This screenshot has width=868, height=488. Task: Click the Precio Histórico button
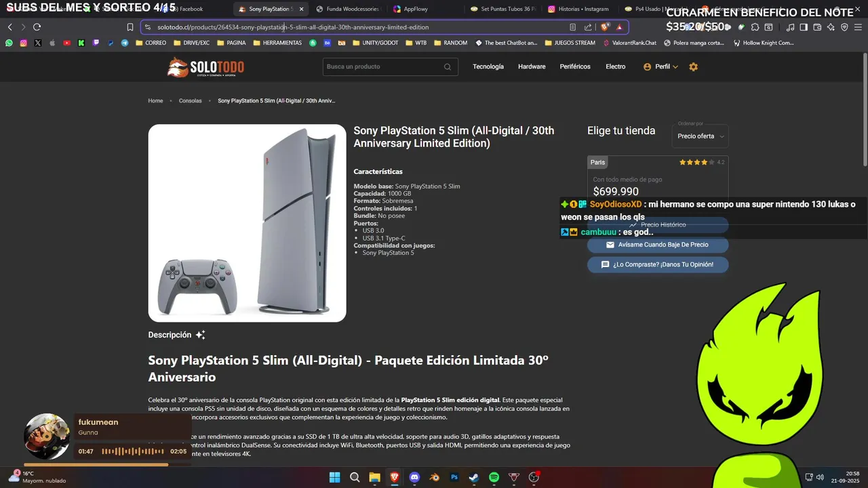click(658, 224)
